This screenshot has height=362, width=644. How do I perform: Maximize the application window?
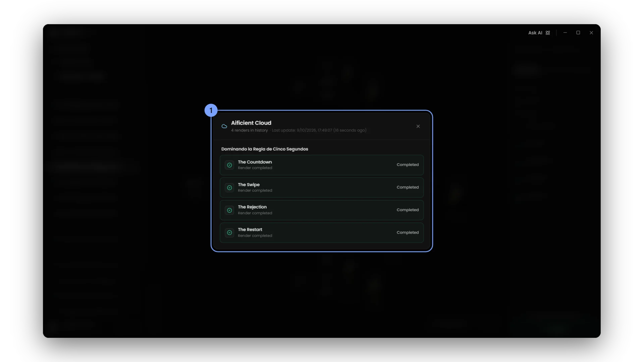click(x=578, y=33)
